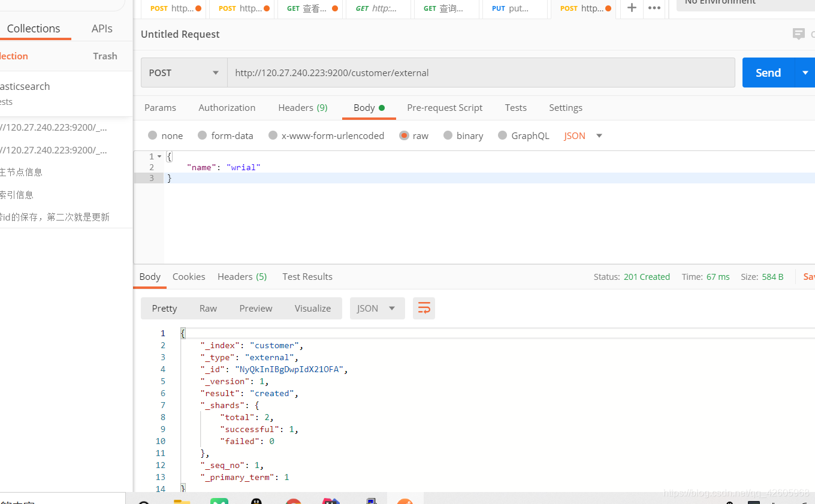Select the binary body type
The height and width of the screenshot is (504, 815).
coord(463,135)
